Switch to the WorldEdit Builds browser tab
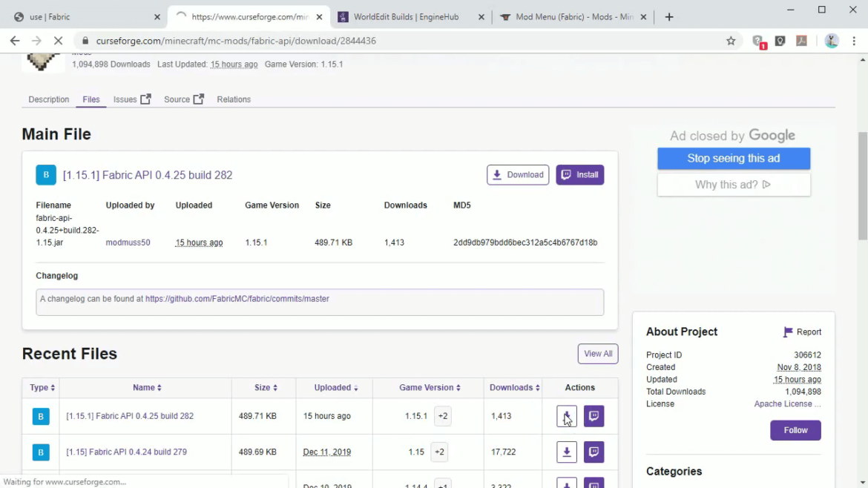Viewport: 868px width, 488px height. (x=410, y=17)
